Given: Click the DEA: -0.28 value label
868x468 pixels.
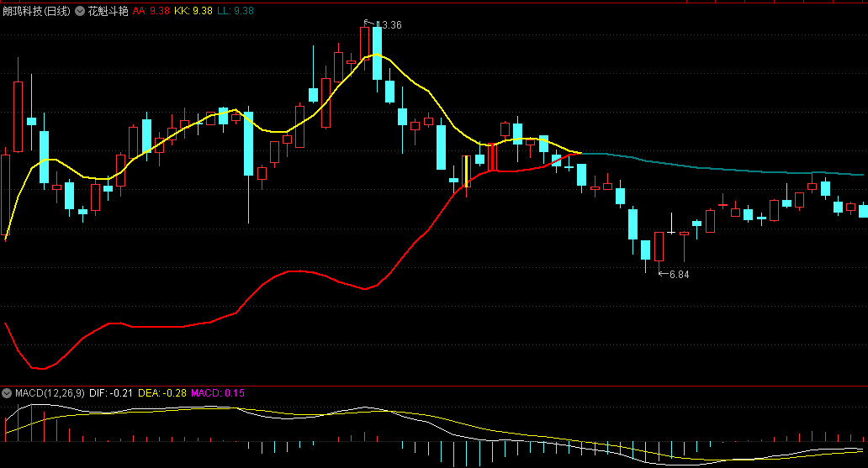Looking at the screenshot, I should [162, 393].
